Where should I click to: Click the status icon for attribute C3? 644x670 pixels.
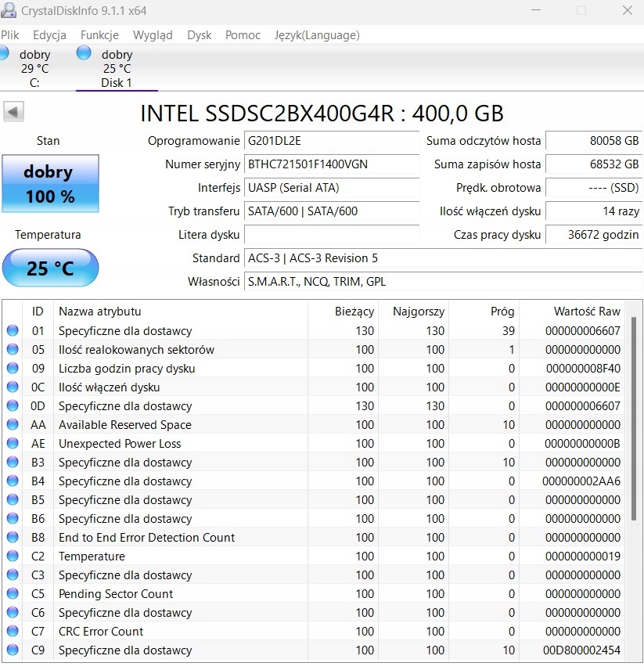tap(13, 575)
